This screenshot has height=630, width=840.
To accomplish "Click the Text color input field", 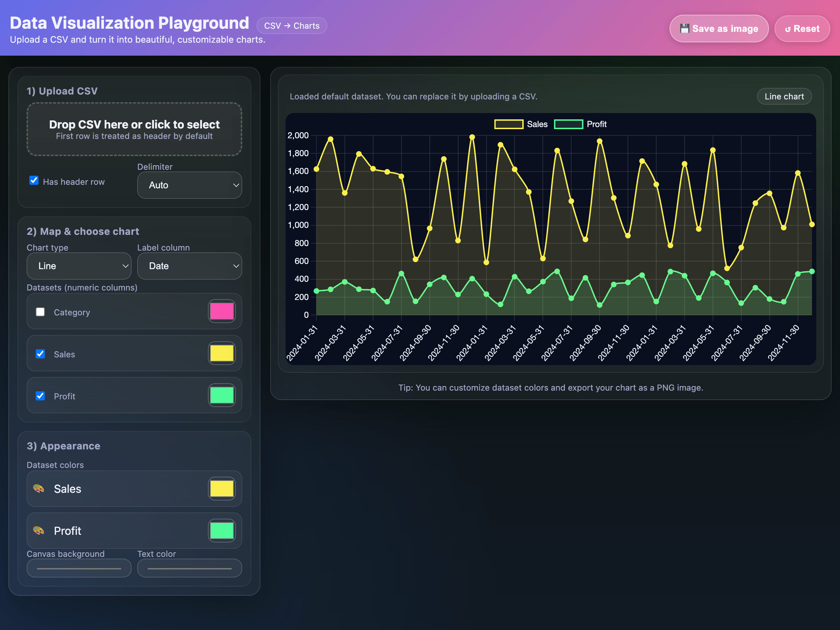I will 189,568.
